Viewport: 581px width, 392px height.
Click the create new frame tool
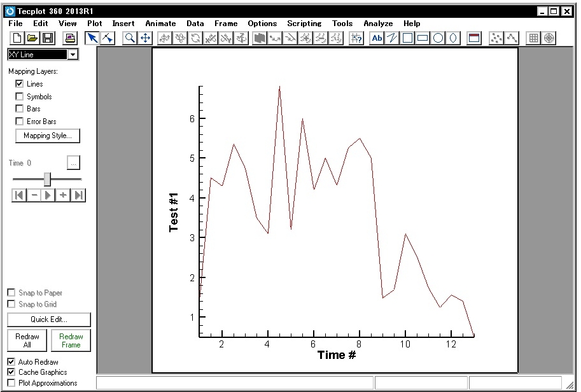(x=474, y=38)
